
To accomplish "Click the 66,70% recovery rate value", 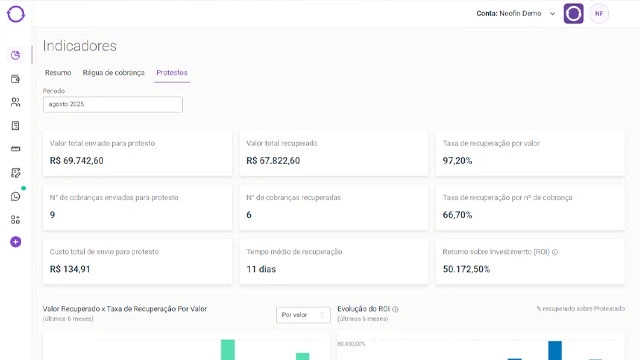I will click(x=457, y=215).
